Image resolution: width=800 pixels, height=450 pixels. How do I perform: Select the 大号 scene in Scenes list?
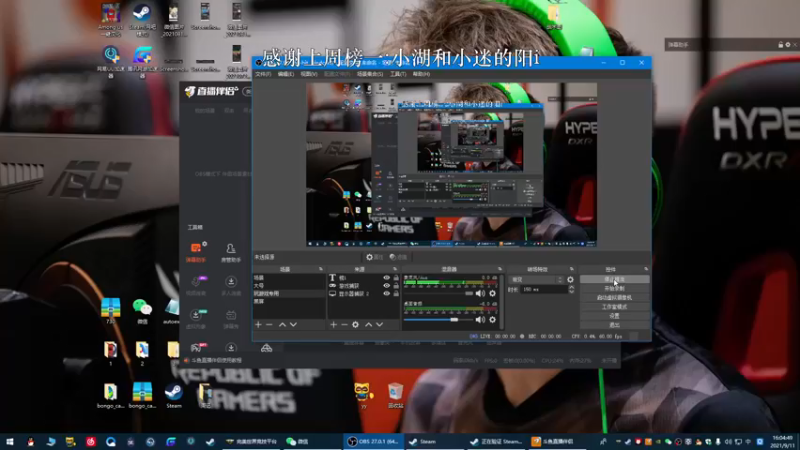[x=289, y=286]
